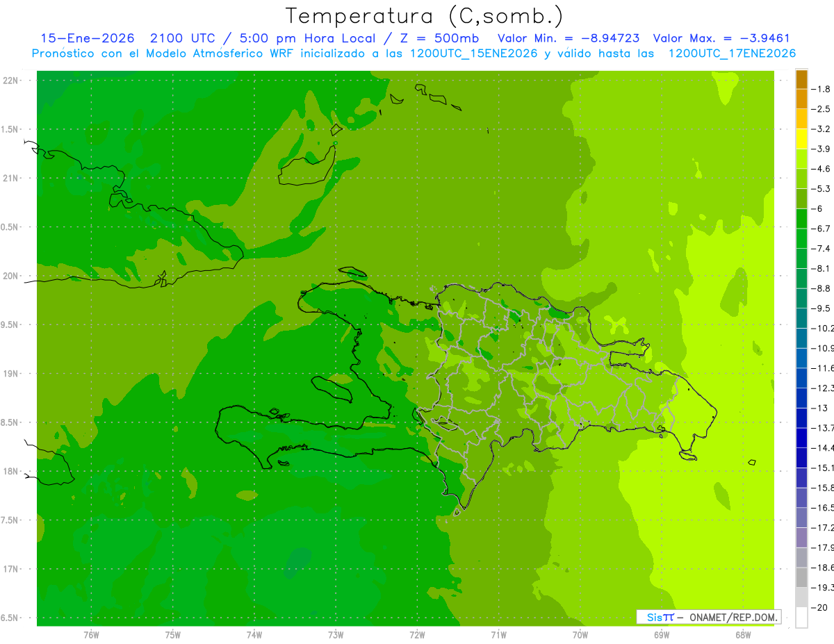Pick the white swatch below -20
The height and width of the screenshot is (644, 834).
[x=801, y=617]
